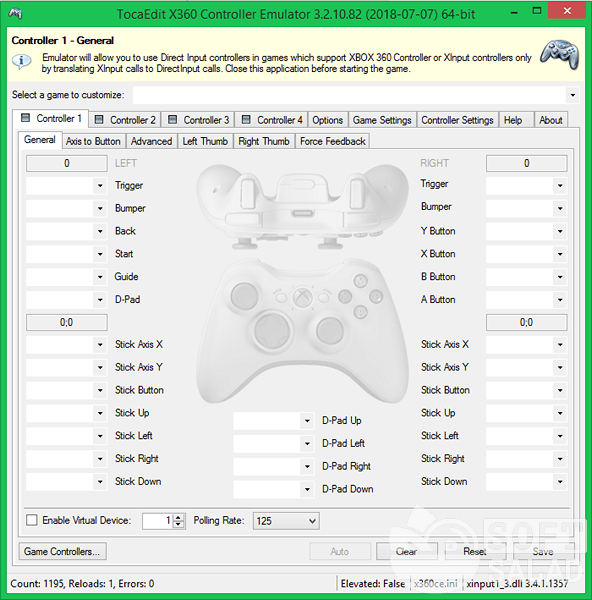Increment the virtual device number spinner
592x600 pixels.
click(178, 517)
